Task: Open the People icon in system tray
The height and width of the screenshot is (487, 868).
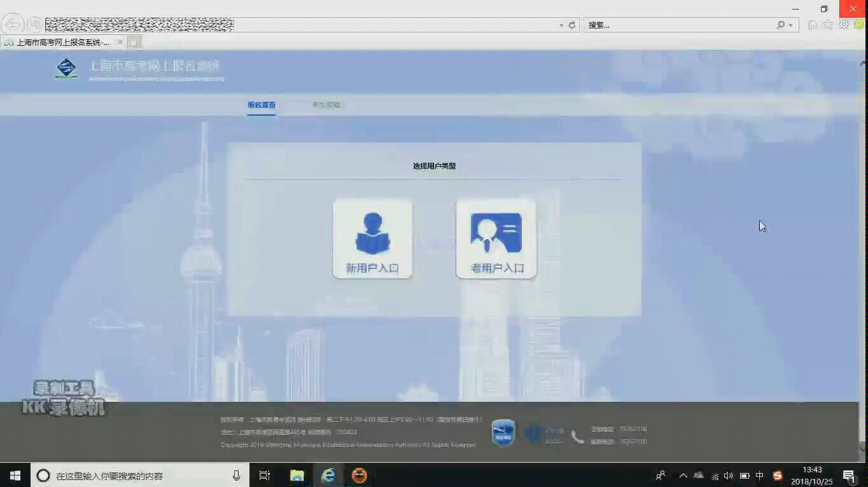Action: pos(661,476)
